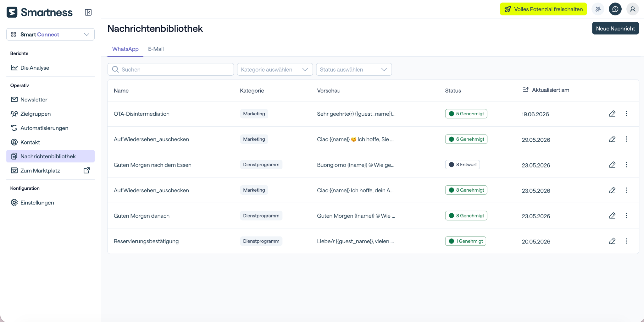The width and height of the screenshot is (644, 322).
Task: Edit the OTA-Disintermediation message with pencil icon
Action: click(x=612, y=114)
